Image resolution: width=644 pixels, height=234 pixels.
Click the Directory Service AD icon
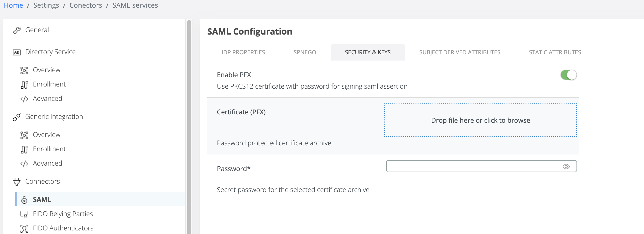[x=17, y=52]
